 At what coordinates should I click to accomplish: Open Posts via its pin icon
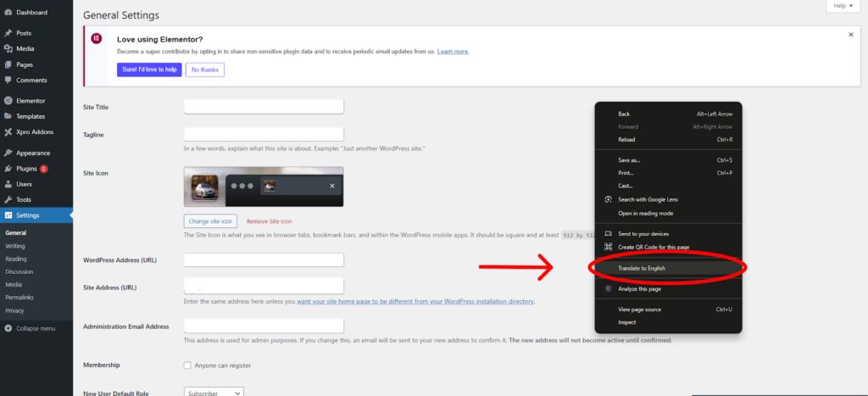pos(8,33)
